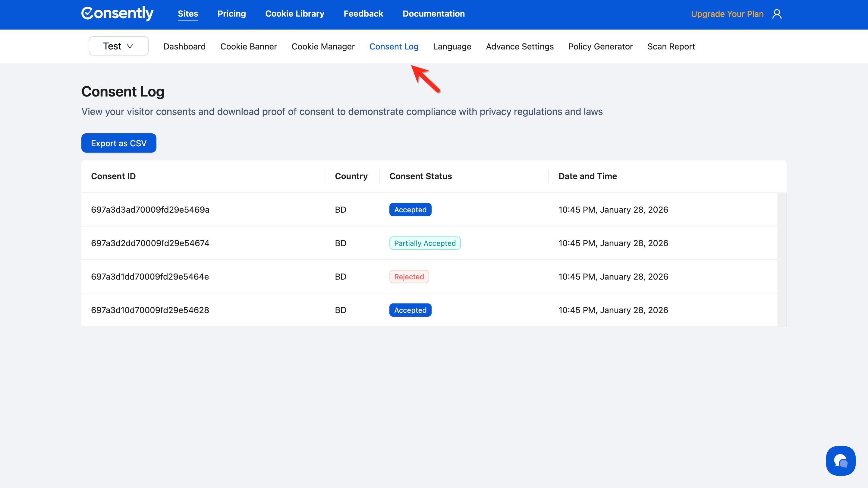Click the Upgrade Your Plan link
Image resolution: width=868 pixels, height=488 pixels.
coord(727,14)
